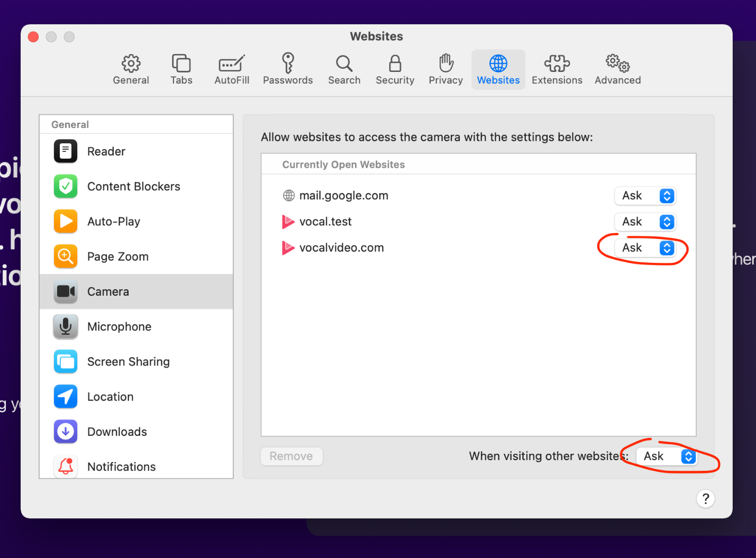756x558 pixels.
Task: Open the Passwords preferences tab
Action: click(x=288, y=69)
